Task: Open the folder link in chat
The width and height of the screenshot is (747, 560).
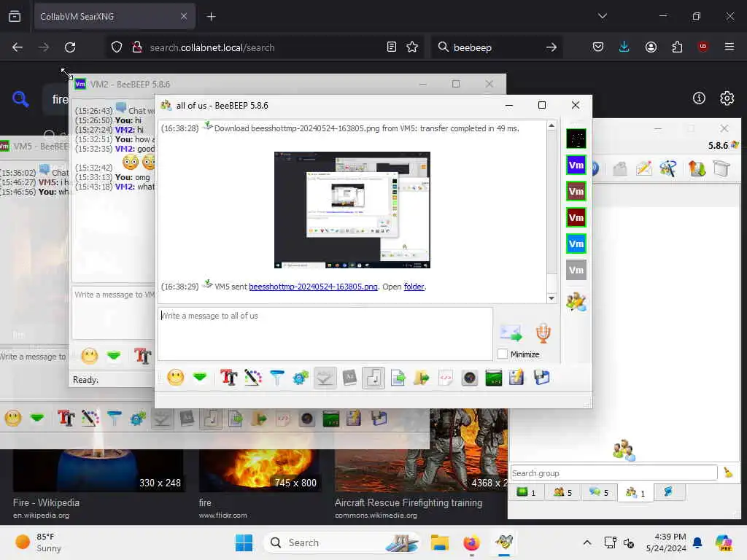Action: [414, 287]
